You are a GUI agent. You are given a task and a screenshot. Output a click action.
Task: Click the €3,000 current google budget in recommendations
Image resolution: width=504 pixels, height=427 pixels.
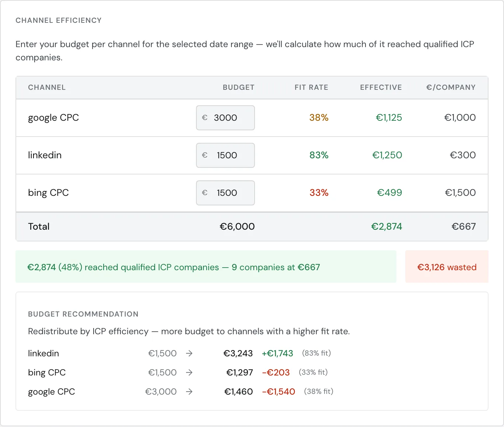click(x=161, y=392)
